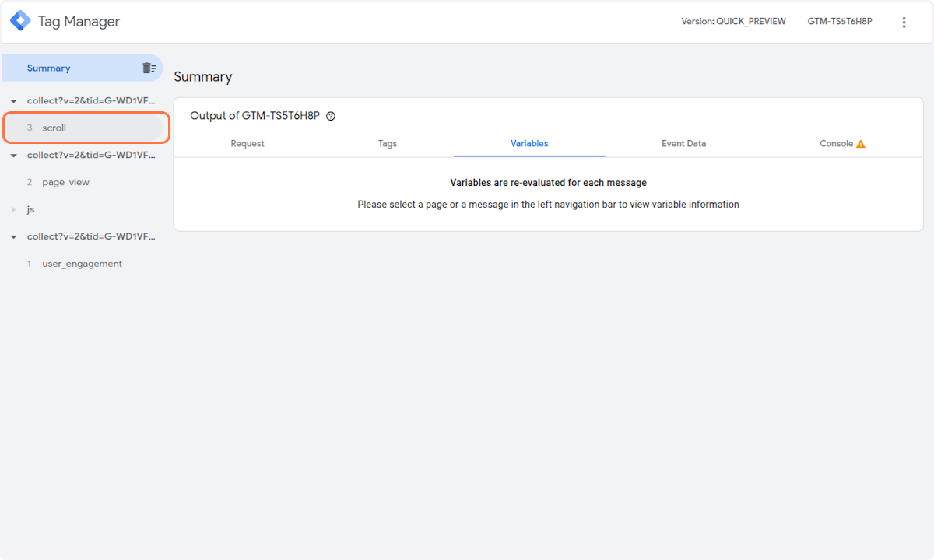934x560 pixels.
Task: Click 'Variables are re-evaluated for each message' text
Action: [549, 183]
